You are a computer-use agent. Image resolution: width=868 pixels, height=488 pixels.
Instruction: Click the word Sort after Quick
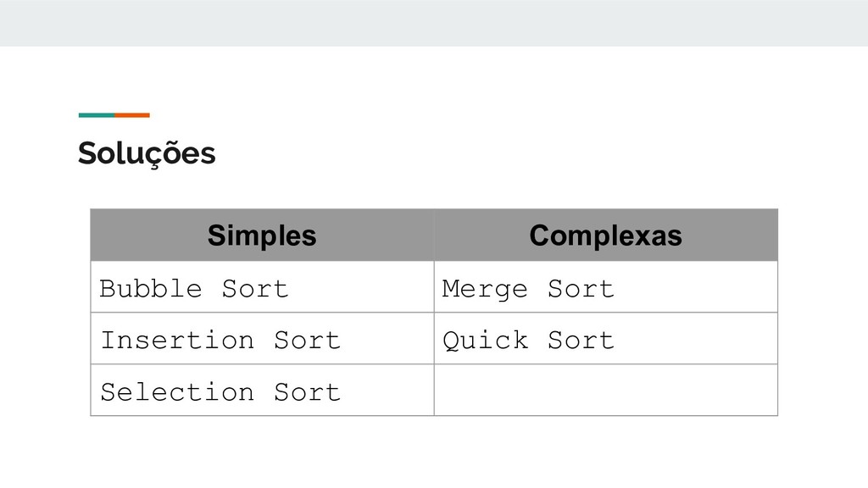[581, 340]
